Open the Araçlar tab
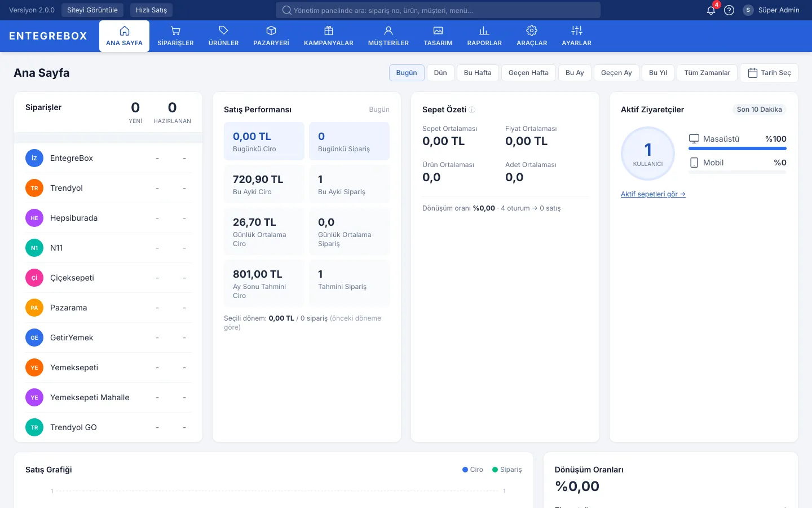The height and width of the screenshot is (508, 812). (x=532, y=36)
